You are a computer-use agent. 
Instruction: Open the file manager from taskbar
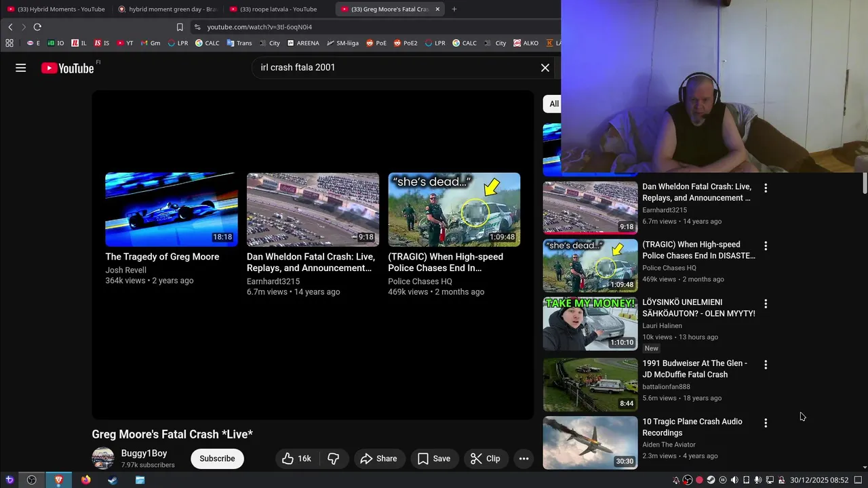click(140, 480)
